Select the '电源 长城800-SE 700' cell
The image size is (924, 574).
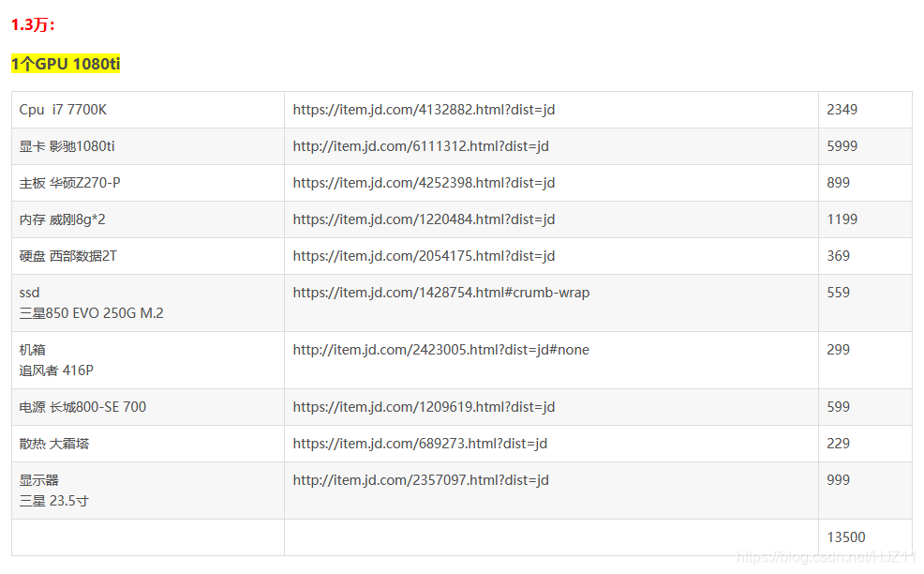(x=148, y=407)
